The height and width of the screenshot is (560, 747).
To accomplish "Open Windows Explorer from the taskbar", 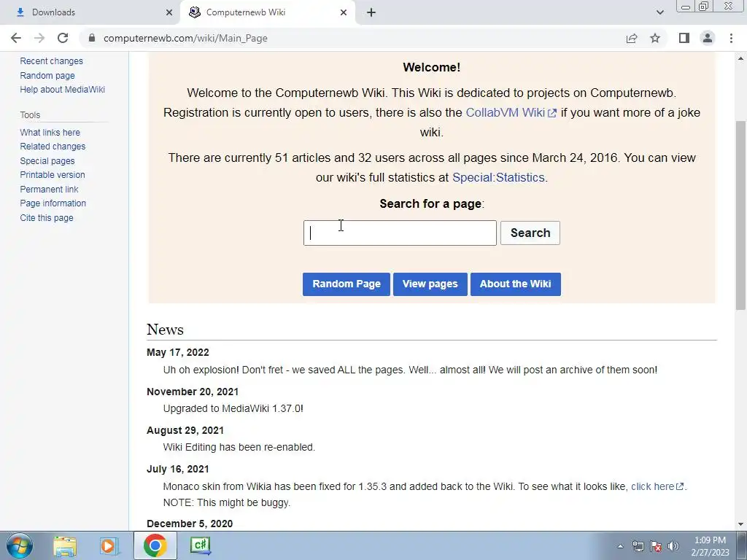I will (65, 545).
